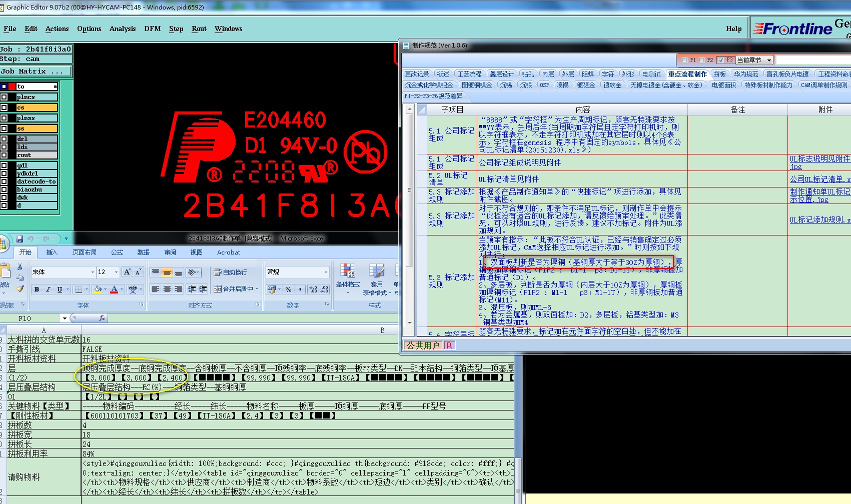
Task: Open the 当前章节 dropdown in spec window
Action: (x=769, y=60)
